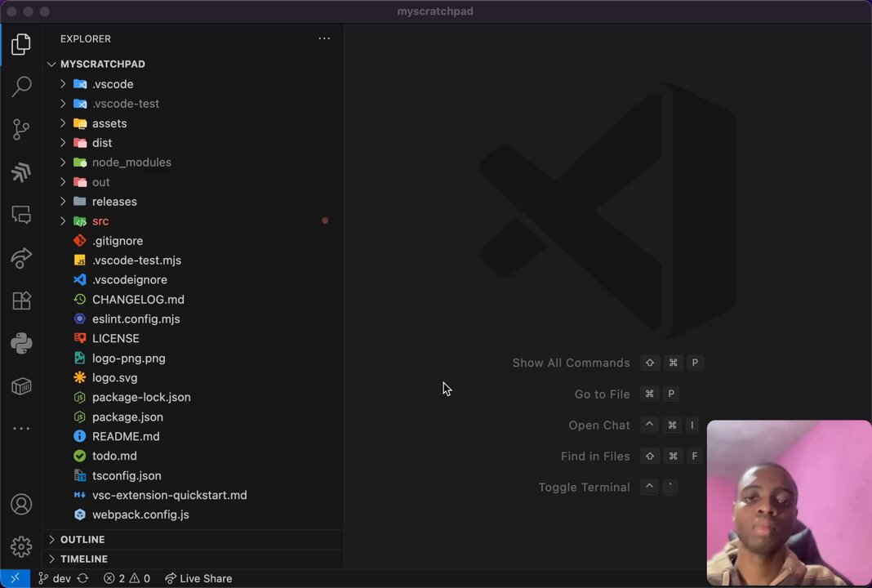Click the remote window indicator in status bar

[15, 578]
